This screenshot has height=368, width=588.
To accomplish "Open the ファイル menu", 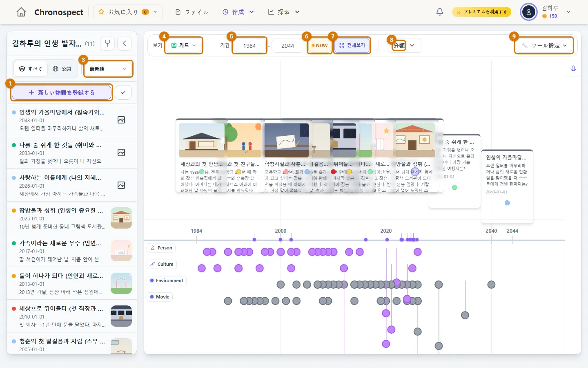I will [x=192, y=12].
